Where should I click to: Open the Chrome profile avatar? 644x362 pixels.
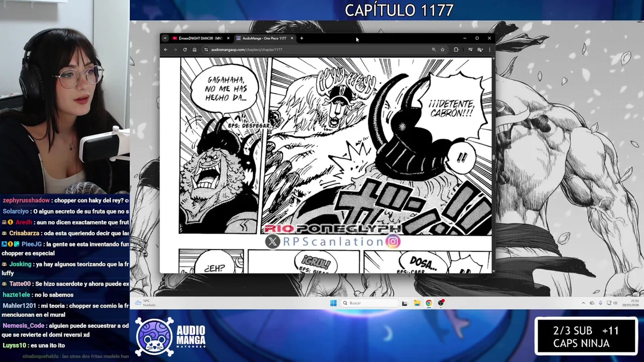point(480,50)
